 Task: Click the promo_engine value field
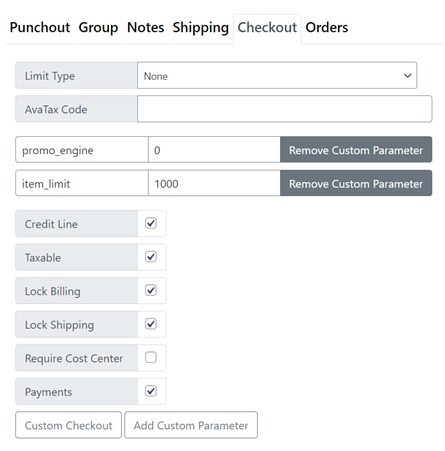[x=214, y=150]
